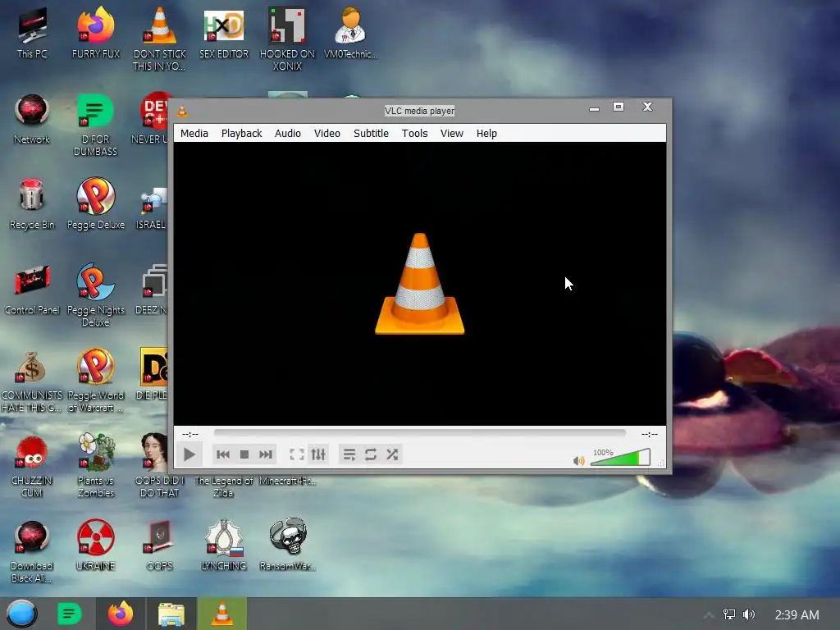This screenshot has height=630, width=840.
Task: Select the Download Black Al... desktop icon
Action: pyautogui.click(x=32, y=550)
